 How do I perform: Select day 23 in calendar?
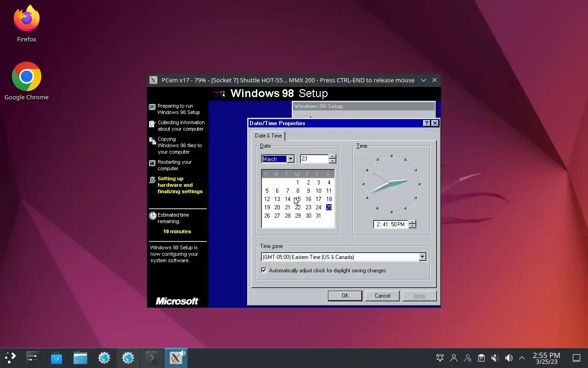[308, 207]
